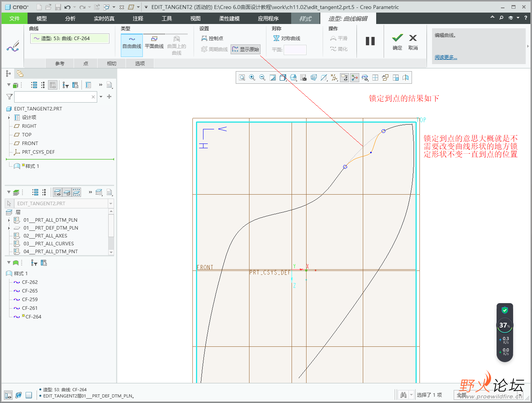Open the undo history dropdown arrow
Image resolution: width=532 pixels, height=403 pixels.
(x=74, y=7)
